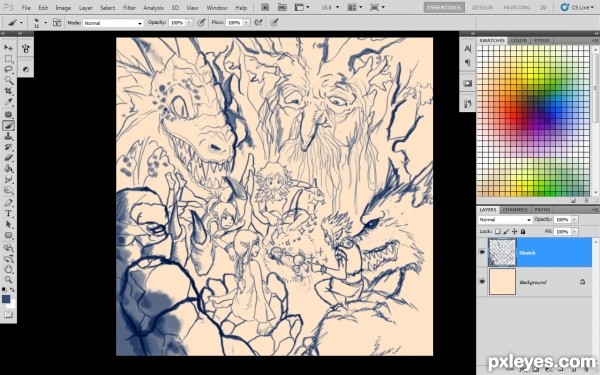Hide the Sketch layer

tap(482, 252)
